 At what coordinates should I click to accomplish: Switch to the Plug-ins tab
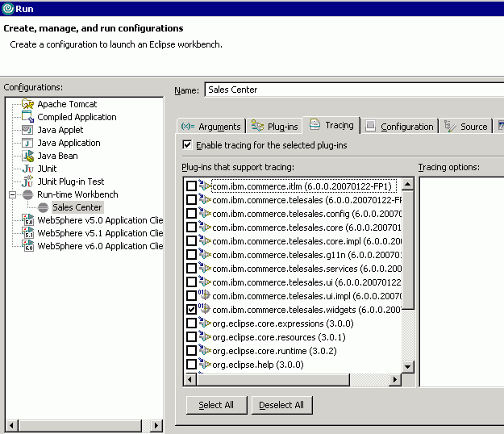click(x=275, y=127)
